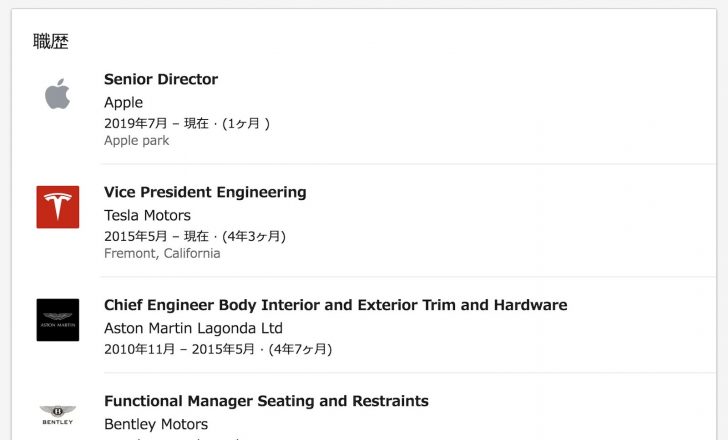The width and height of the screenshot is (728, 440).
Task: Click the 職歴 section heading
Action: point(51,42)
